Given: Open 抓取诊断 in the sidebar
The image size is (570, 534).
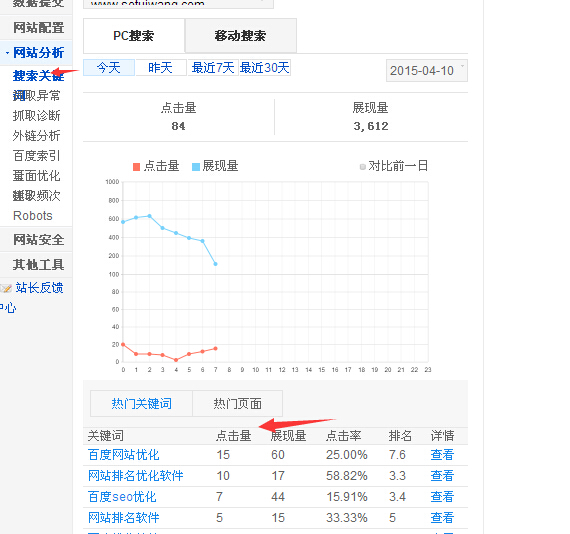Looking at the screenshot, I should (x=36, y=116).
